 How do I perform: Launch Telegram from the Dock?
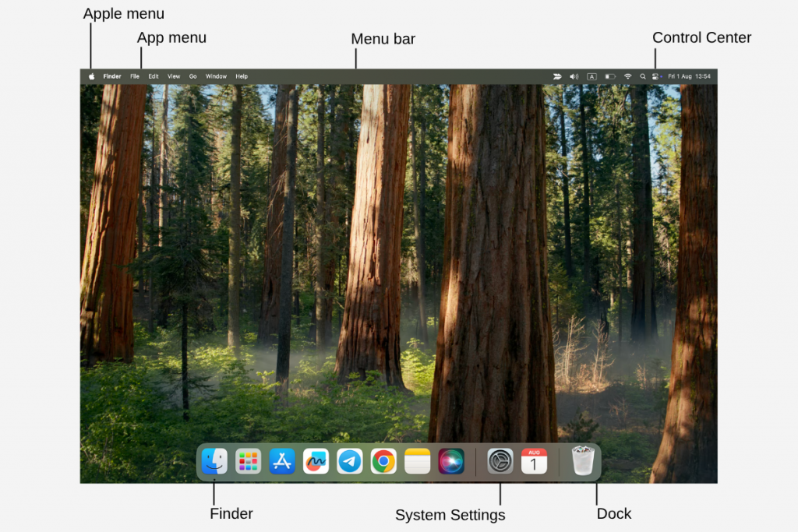pyautogui.click(x=349, y=461)
